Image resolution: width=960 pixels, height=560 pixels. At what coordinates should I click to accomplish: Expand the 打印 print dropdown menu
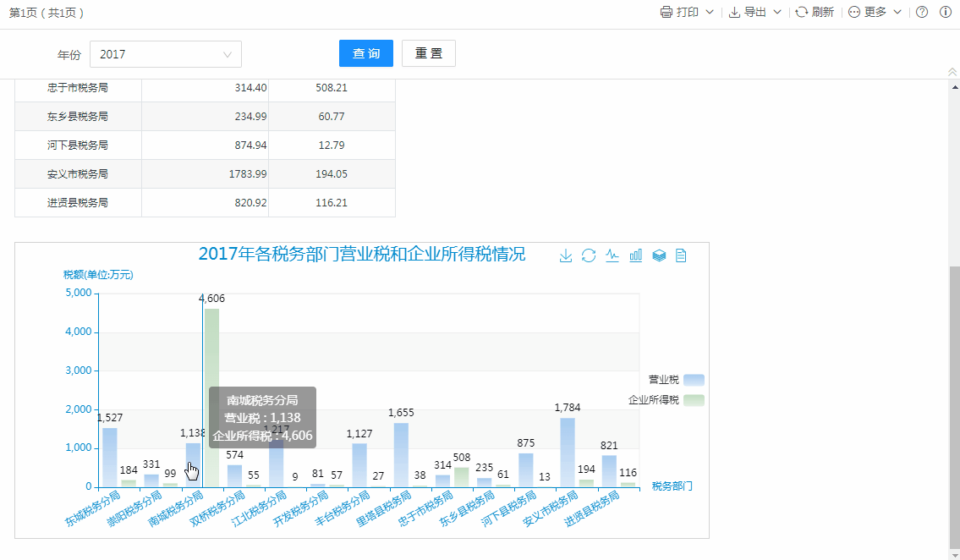click(x=687, y=12)
